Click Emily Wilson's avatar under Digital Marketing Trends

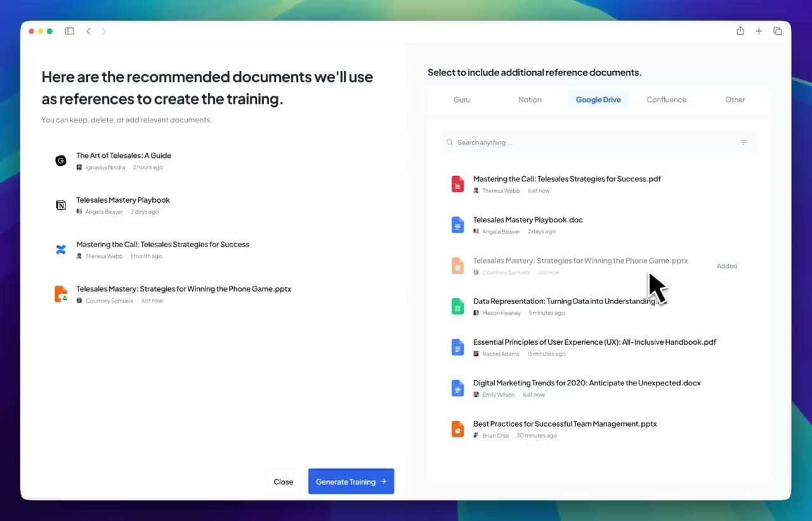point(476,395)
